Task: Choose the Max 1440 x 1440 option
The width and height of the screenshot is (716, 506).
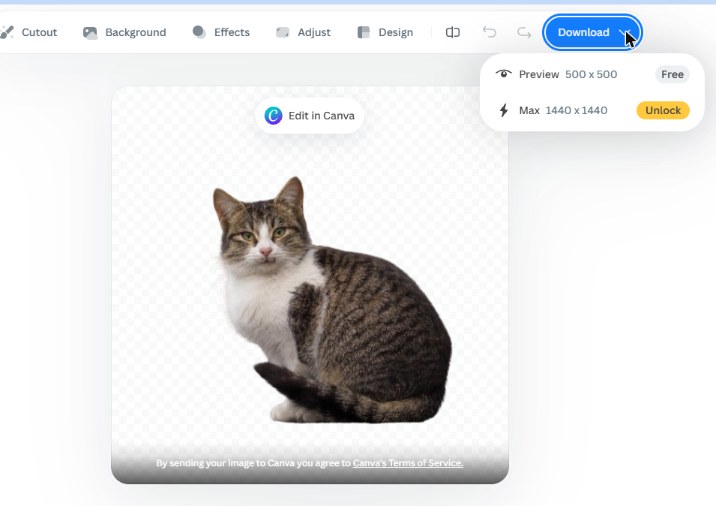Action: (x=592, y=110)
